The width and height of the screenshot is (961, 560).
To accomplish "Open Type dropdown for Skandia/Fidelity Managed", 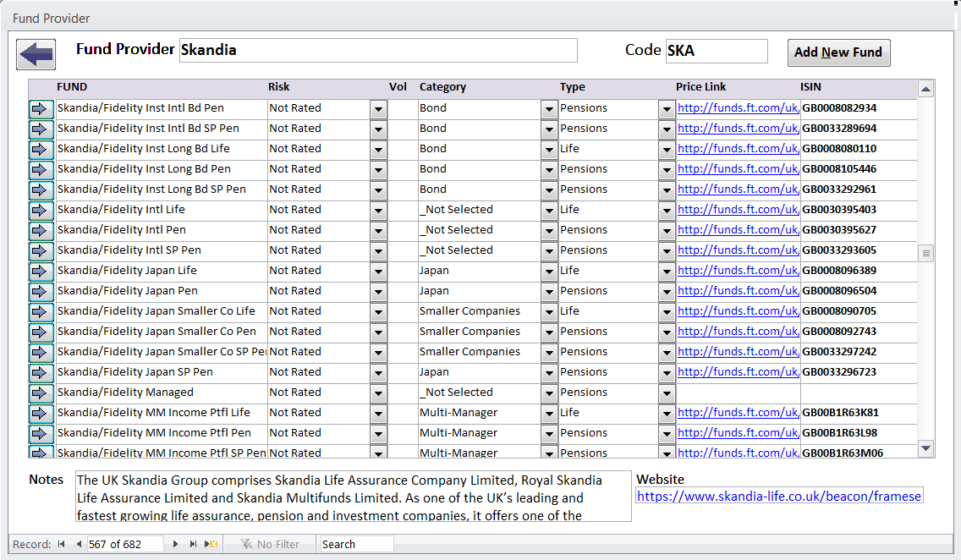I will (667, 393).
